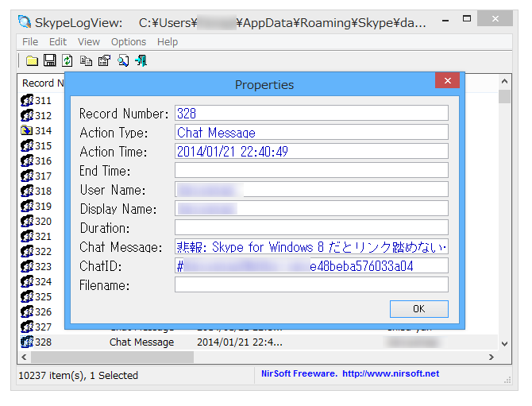Screen dimensions: 532x406
Task: Click the vertical scrollbar down arrow
Action: point(504,343)
